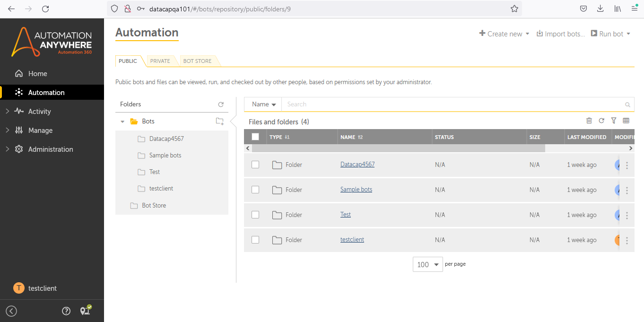644x322 pixels.
Task: Create a new folder under Bots
Action: coord(220,122)
